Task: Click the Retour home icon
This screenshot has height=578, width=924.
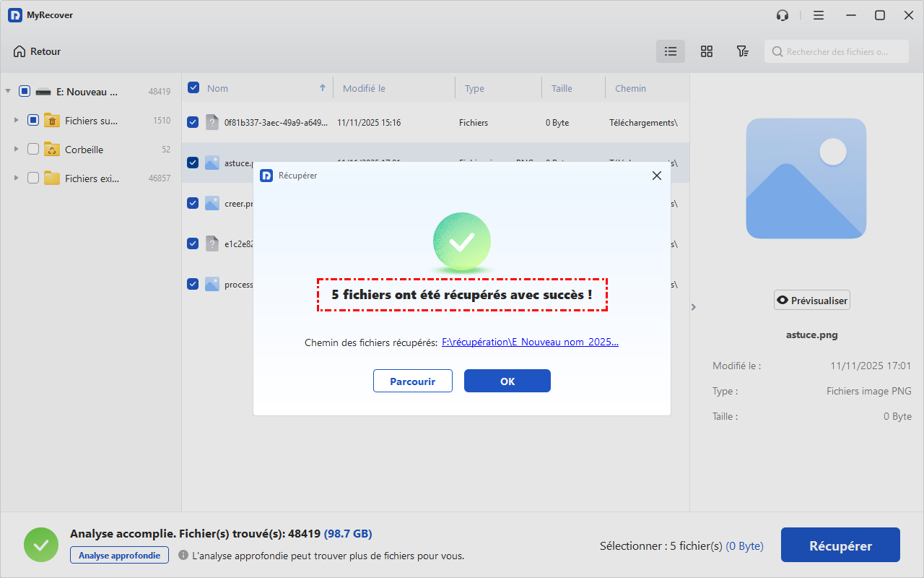Action: pyautogui.click(x=19, y=51)
